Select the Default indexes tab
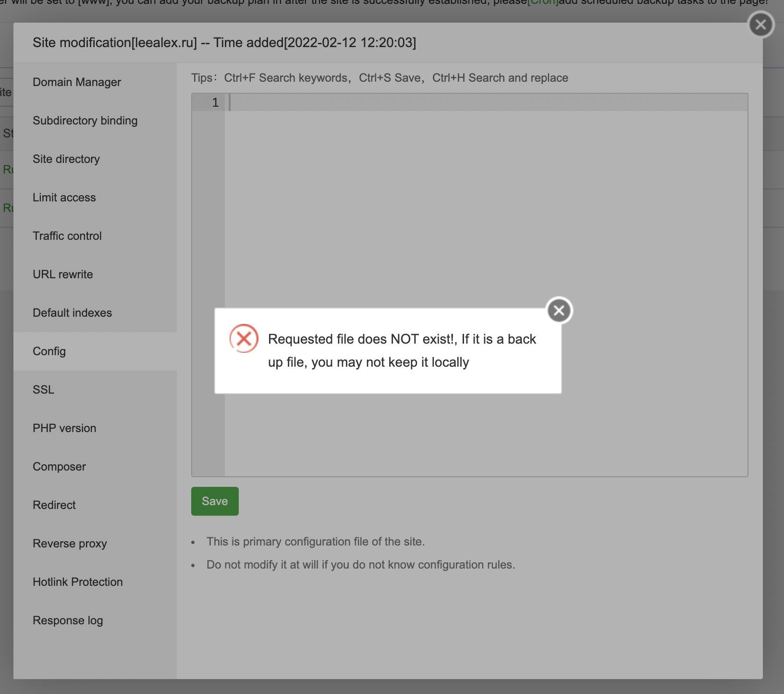This screenshot has height=694, width=784. pos(72,313)
